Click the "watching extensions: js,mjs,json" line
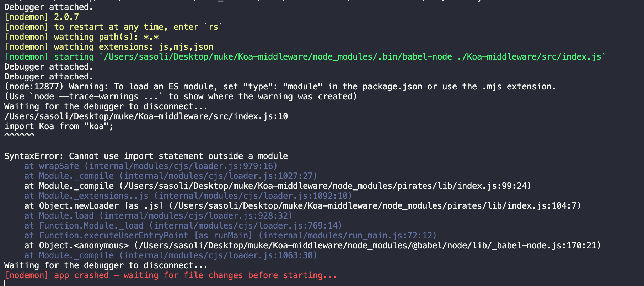 click(x=109, y=47)
